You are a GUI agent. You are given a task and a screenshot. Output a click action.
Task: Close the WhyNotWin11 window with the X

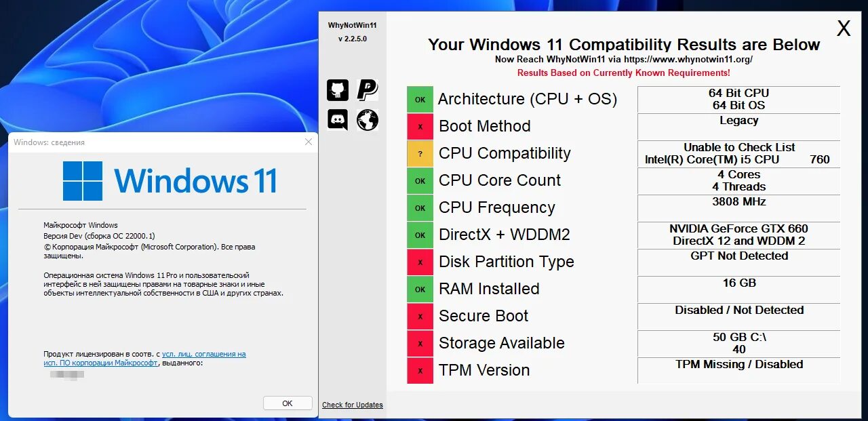click(844, 28)
